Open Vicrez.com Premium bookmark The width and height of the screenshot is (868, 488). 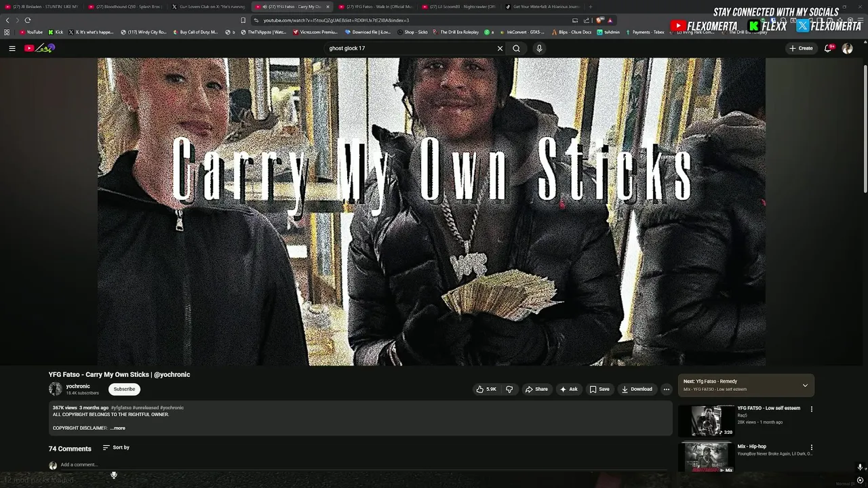point(315,32)
